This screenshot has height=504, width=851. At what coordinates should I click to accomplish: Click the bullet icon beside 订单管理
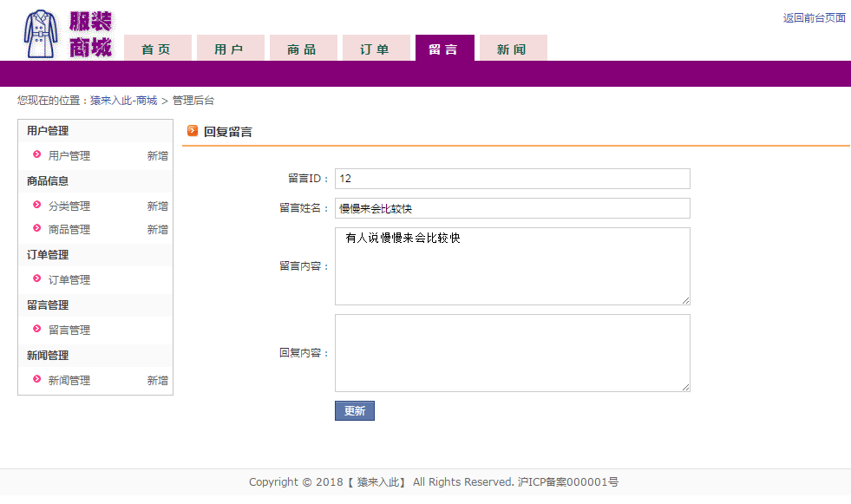coord(37,278)
